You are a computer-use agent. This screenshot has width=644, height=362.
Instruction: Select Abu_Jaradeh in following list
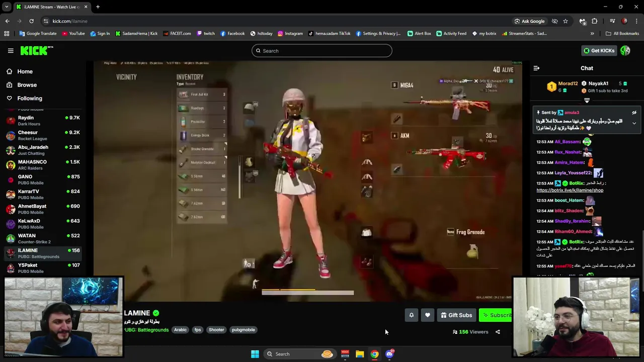click(x=43, y=150)
